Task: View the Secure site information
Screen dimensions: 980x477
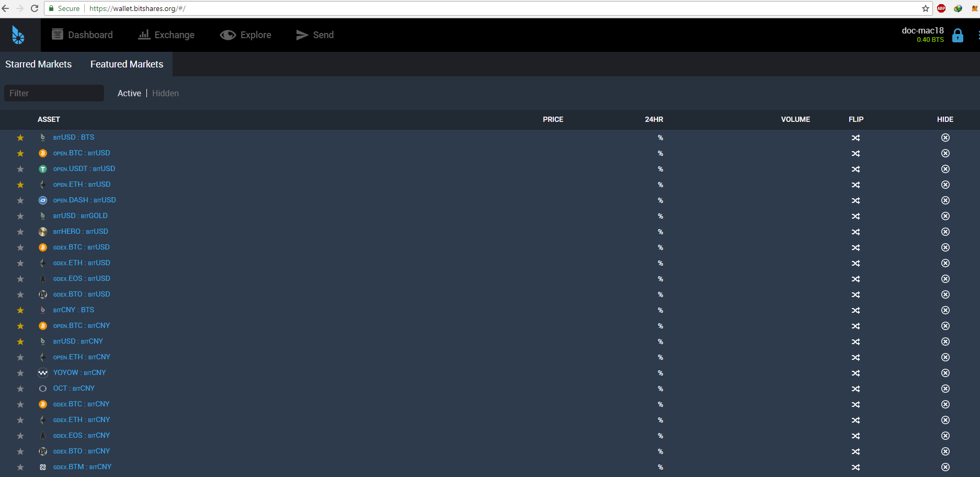Action: 64,8
